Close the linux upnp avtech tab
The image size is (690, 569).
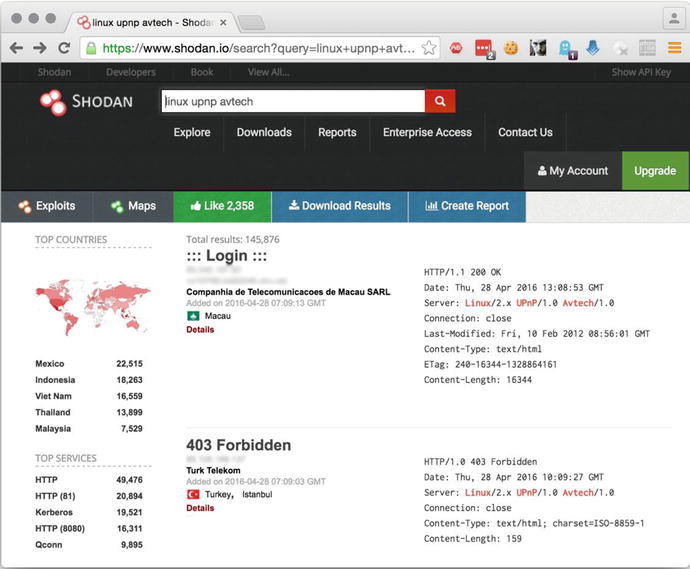click(x=224, y=22)
